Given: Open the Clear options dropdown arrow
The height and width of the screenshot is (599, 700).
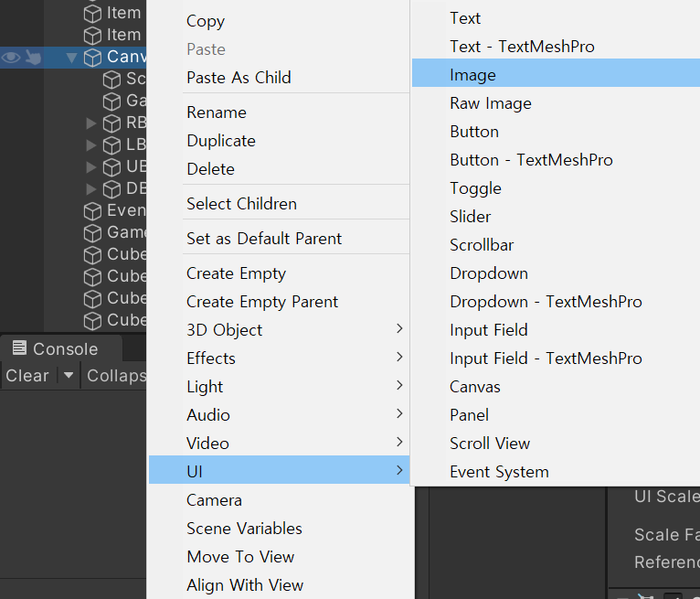Looking at the screenshot, I should (69, 375).
